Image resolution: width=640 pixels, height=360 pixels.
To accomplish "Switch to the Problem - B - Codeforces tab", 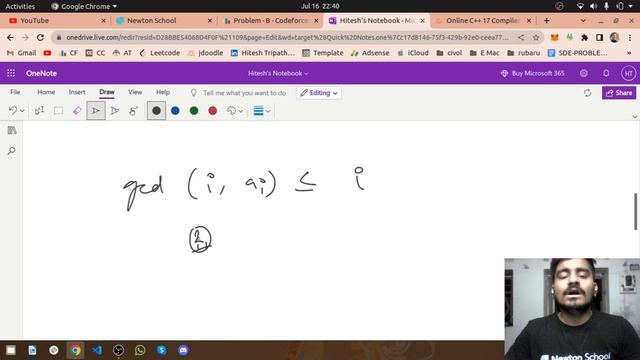I will [270, 20].
